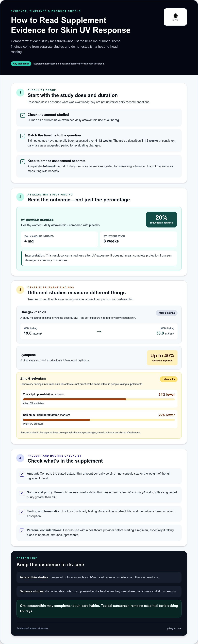Tick the 'Check the amount studied' checkbox

[x=22, y=115]
